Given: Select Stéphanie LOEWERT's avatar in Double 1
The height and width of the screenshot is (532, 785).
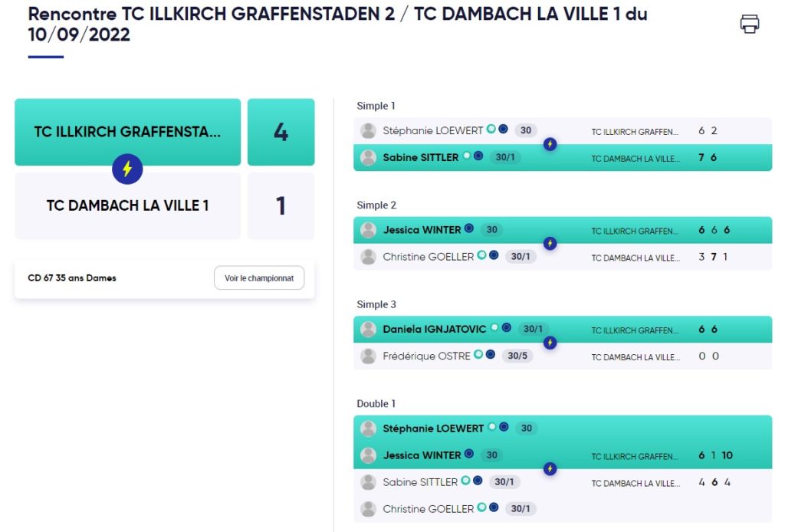Looking at the screenshot, I should 369,429.
